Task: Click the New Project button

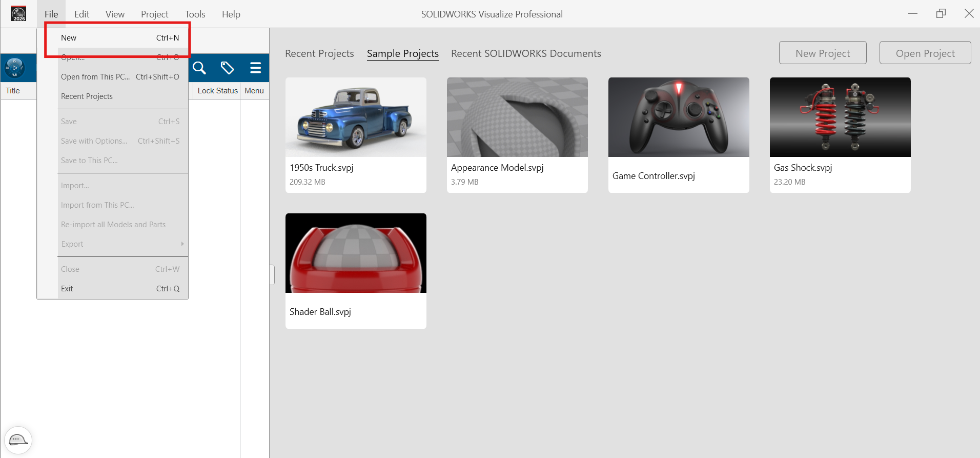Action: click(x=823, y=53)
